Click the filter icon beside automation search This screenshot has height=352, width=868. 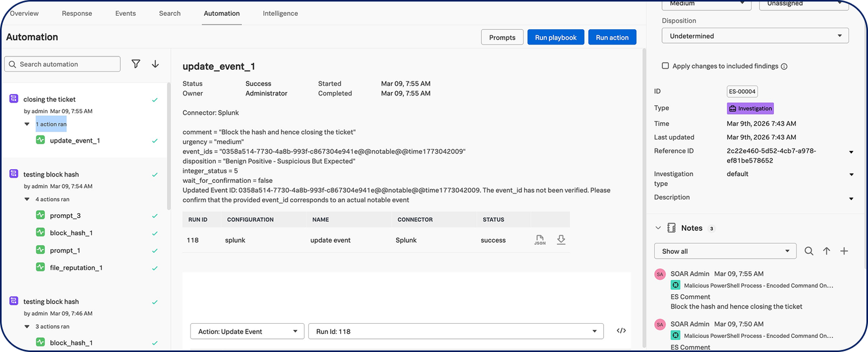136,64
